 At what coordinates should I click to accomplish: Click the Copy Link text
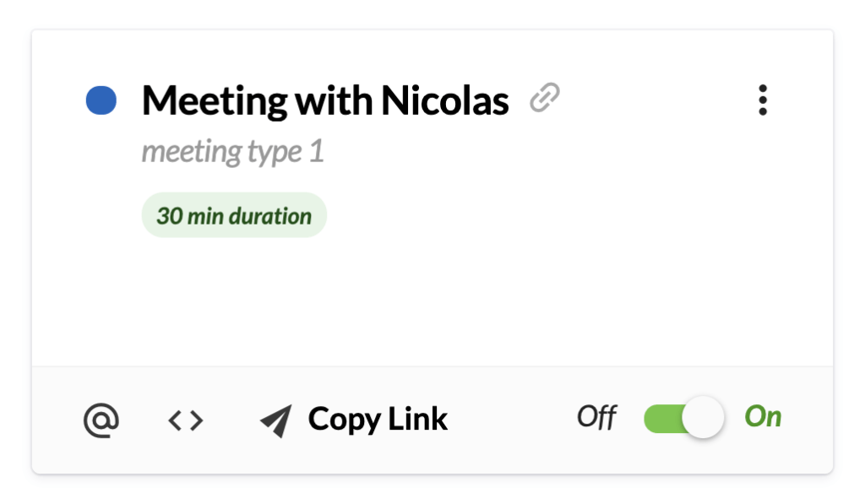(x=378, y=419)
